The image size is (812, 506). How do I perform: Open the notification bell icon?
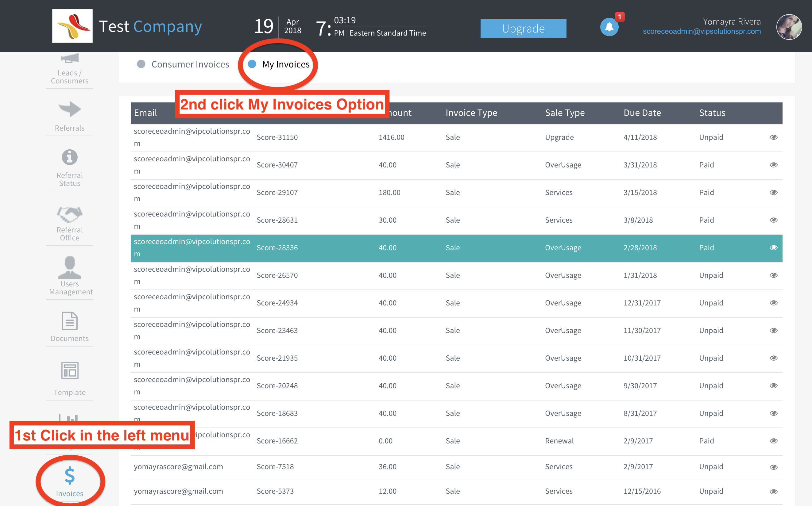click(609, 27)
